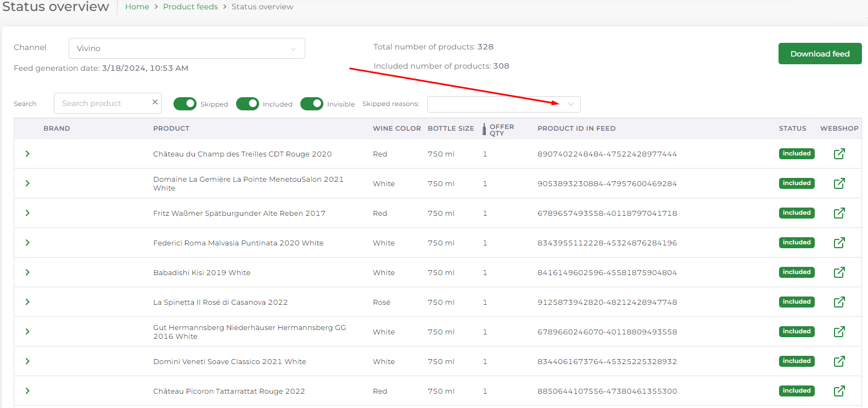Expand the Domini Veneti Soave Classico row
The width and height of the screenshot is (868, 408).
(27, 361)
